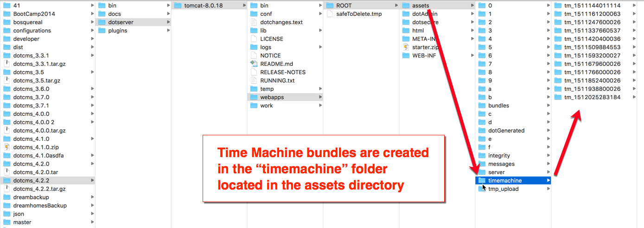
Task: Open the WEB-INF folder
Action: 424,56
